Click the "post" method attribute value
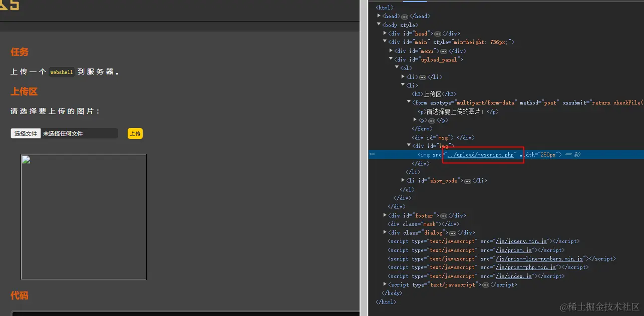The width and height of the screenshot is (644, 316). [550, 103]
